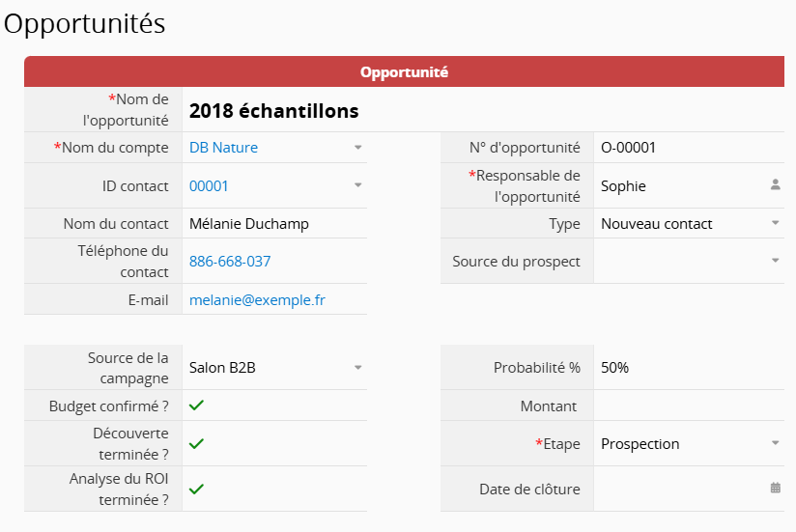Image resolution: width=796 pixels, height=532 pixels.
Task: Click the DB Nature account link
Action: [x=223, y=148]
